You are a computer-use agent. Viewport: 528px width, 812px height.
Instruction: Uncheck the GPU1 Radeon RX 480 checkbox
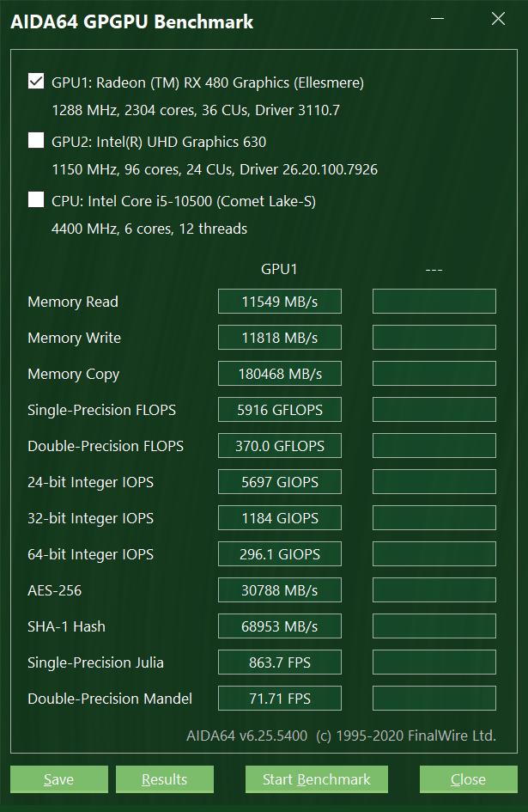[x=36, y=82]
